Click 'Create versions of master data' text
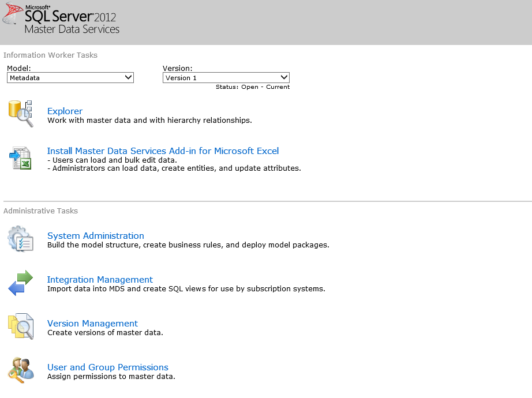 click(105, 332)
